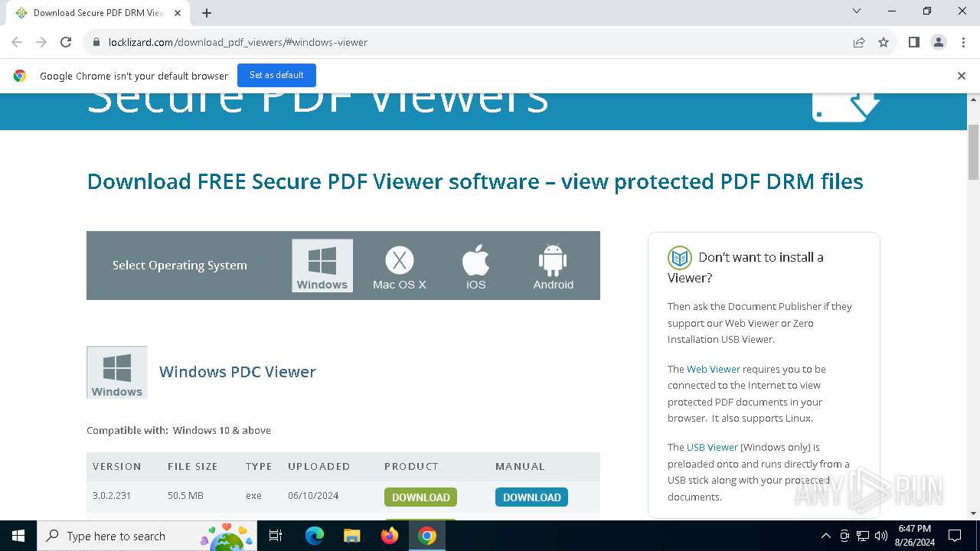Select Windows operating system icon
Viewport: 980px width, 551px height.
(x=322, y=266)
